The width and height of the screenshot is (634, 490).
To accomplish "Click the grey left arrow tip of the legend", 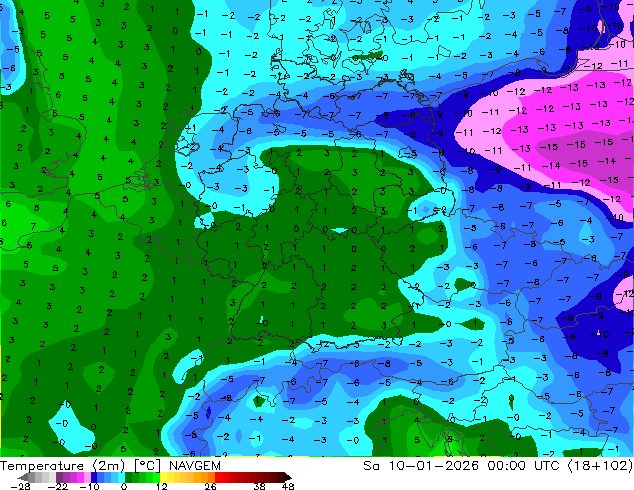I will pyautogui.click(x=23, y=477).
